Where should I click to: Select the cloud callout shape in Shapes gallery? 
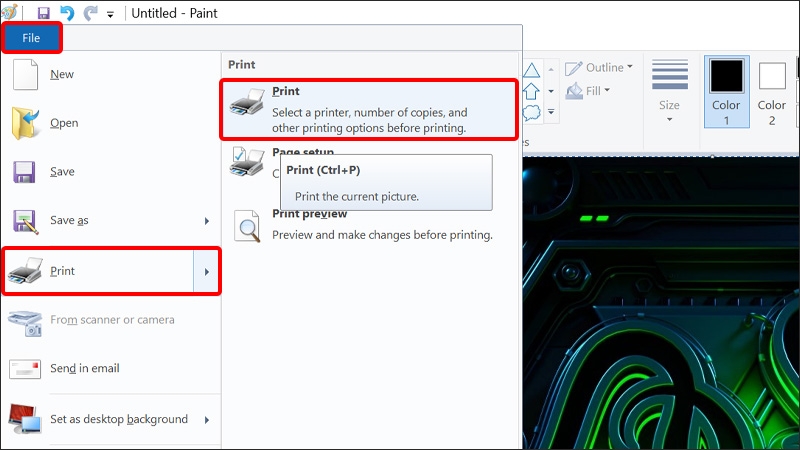(531, 112)
